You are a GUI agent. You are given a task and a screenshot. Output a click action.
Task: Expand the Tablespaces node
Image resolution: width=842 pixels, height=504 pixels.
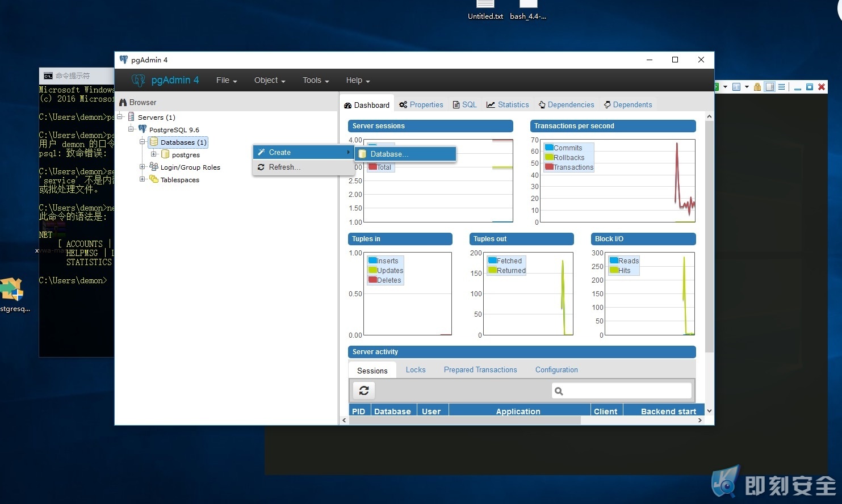coord(143,179)
